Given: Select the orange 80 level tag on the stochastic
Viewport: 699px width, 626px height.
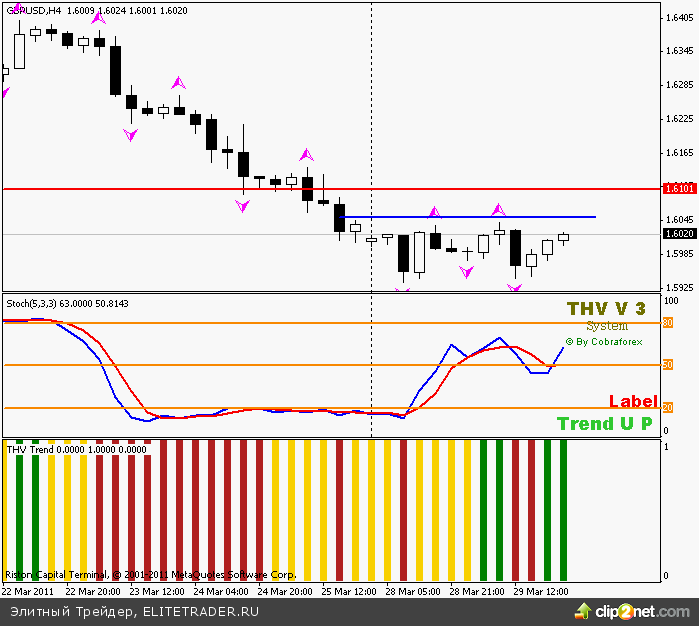Looking at the screenshot, I should [x=667, y=322].
